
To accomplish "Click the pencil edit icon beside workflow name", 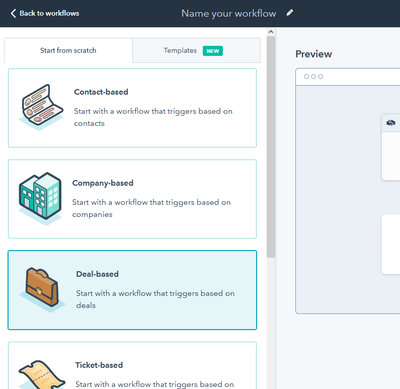I will click(290, 13).
